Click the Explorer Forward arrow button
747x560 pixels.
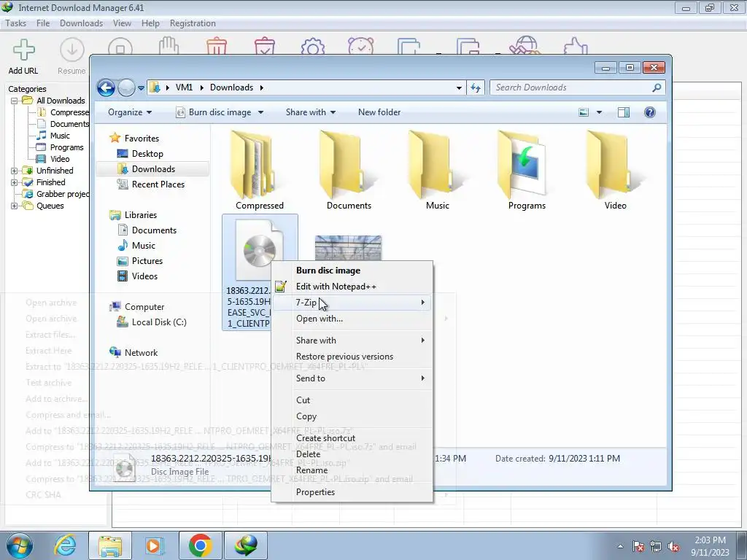126,87
